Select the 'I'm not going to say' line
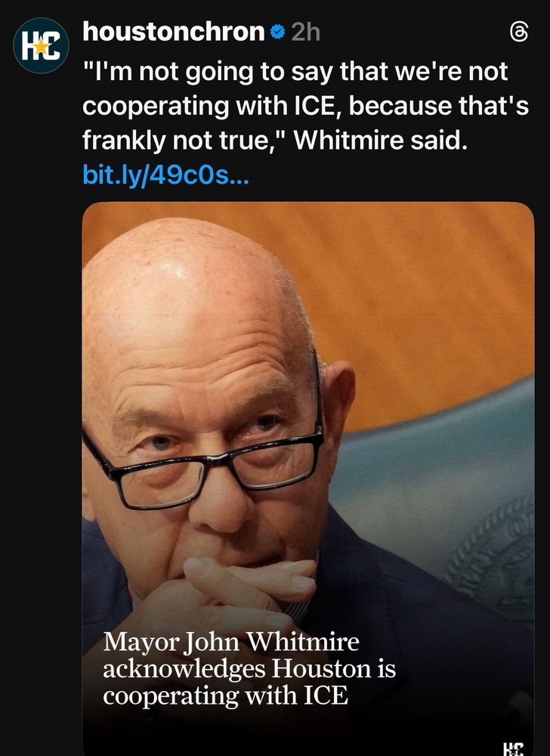Viewport: 550px width, 756px height. pos(295,71)
